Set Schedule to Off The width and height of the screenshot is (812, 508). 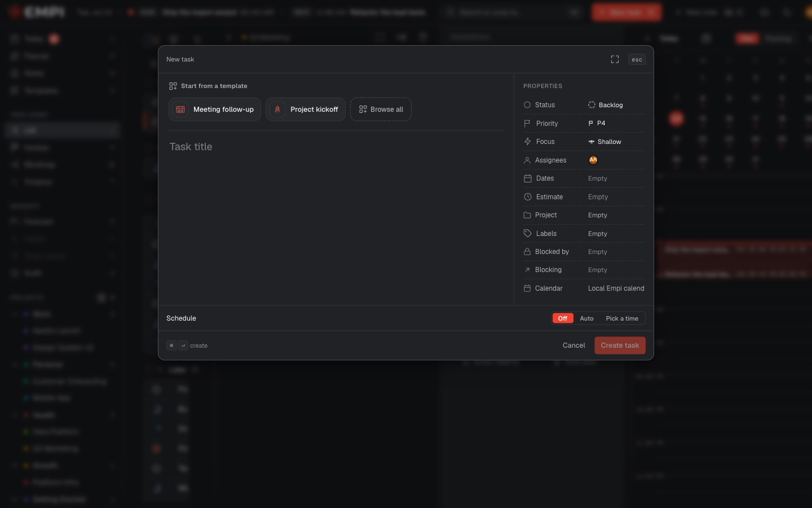(563, 318)
